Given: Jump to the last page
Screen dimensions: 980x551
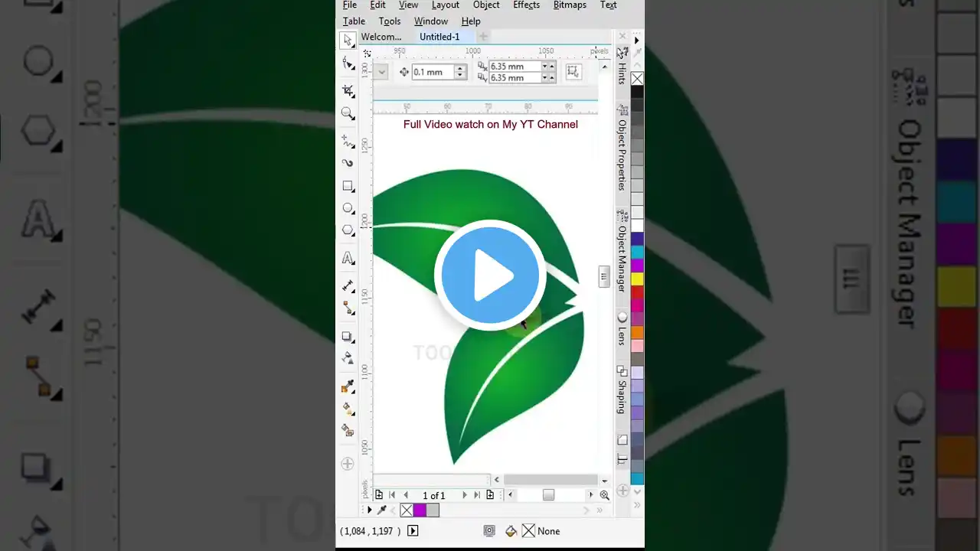Looking at the screenshot, I should coord(477,495).
